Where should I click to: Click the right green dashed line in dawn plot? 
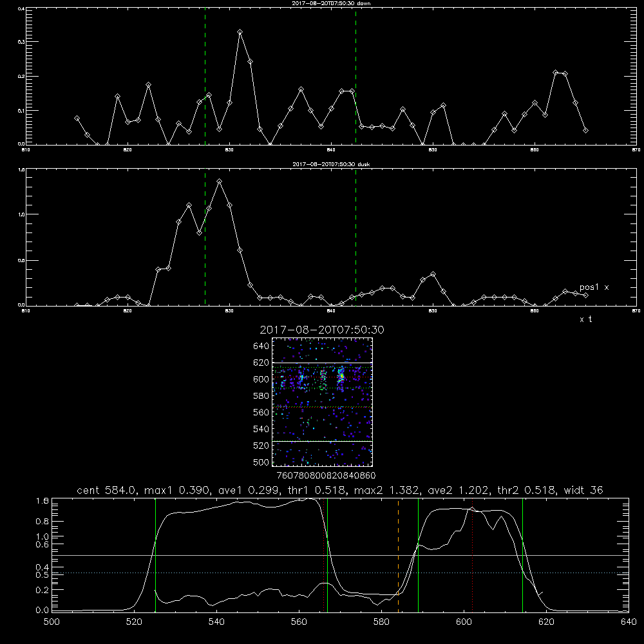(x=355, y=77)
